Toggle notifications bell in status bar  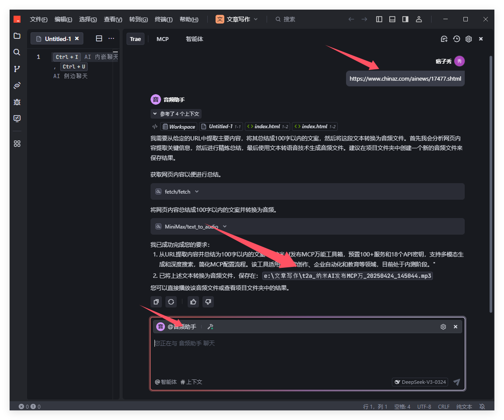482,406
